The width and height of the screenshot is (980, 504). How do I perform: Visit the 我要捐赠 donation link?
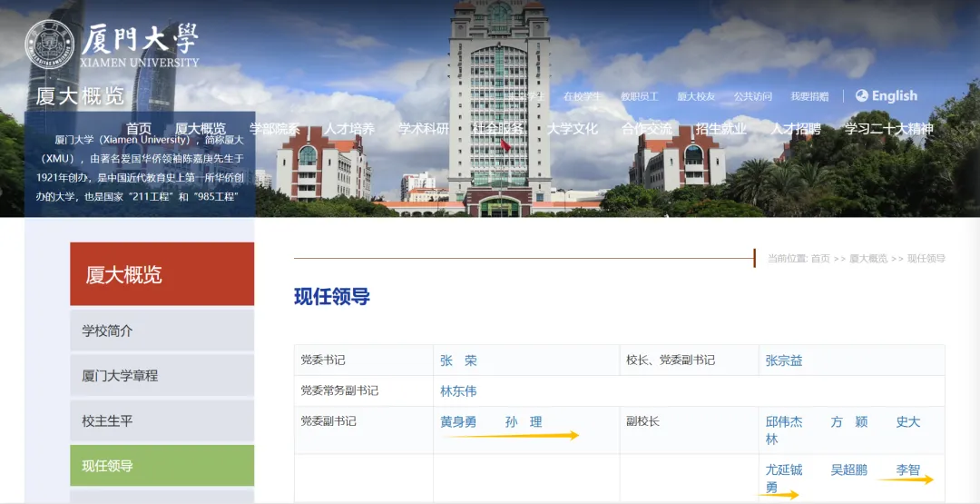(x=809, y=96)
